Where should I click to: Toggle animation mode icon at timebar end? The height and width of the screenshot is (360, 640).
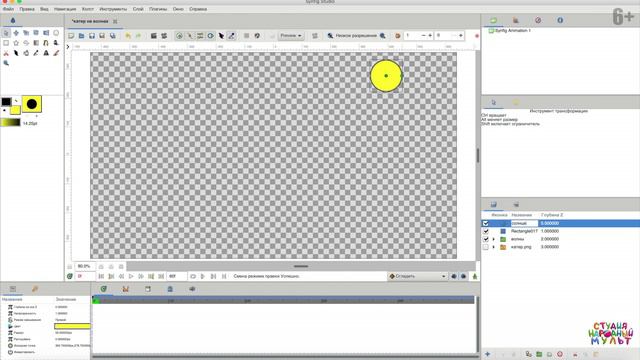[x=475, y=276]
